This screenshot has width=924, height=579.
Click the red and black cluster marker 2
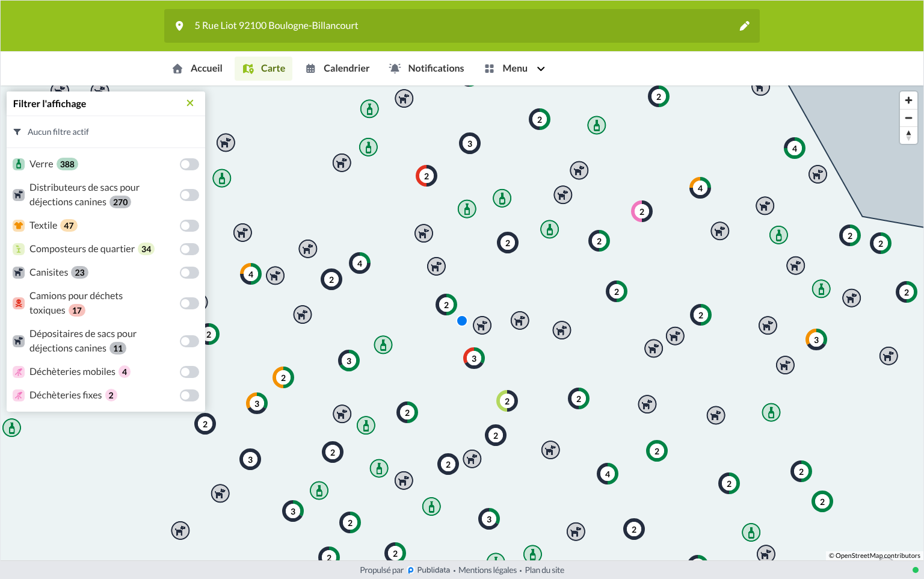point(427,176)
